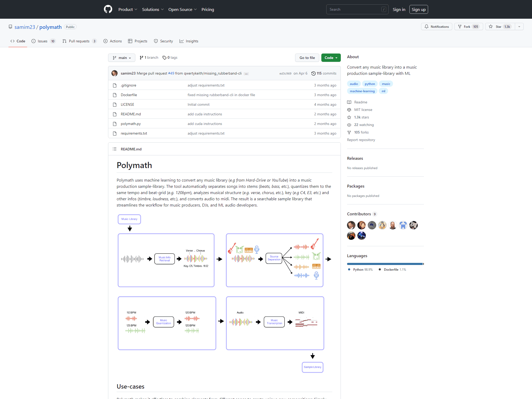Open the green Code dropdown button
The width and height of the screenshot is (532, 399).
click(x=331, y=58)
